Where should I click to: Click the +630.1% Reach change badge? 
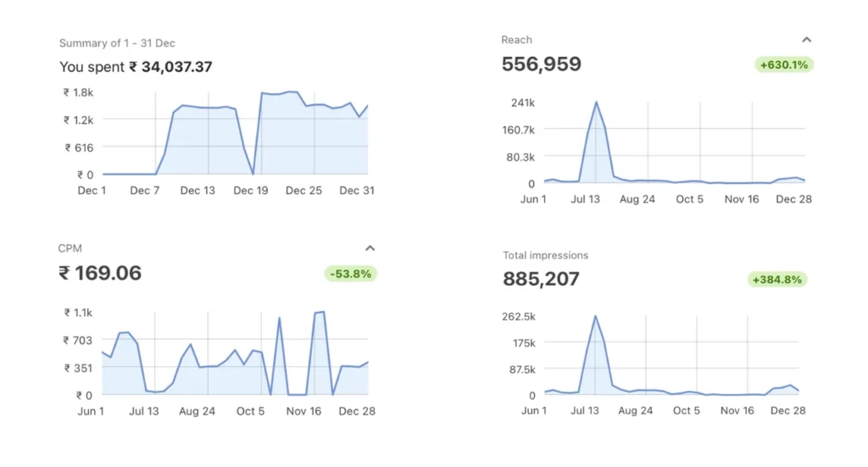783,64
